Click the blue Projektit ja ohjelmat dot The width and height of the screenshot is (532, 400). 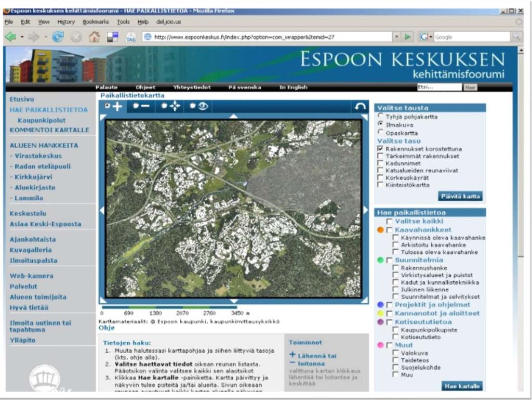pyautogui.click(x=380, y=305)
